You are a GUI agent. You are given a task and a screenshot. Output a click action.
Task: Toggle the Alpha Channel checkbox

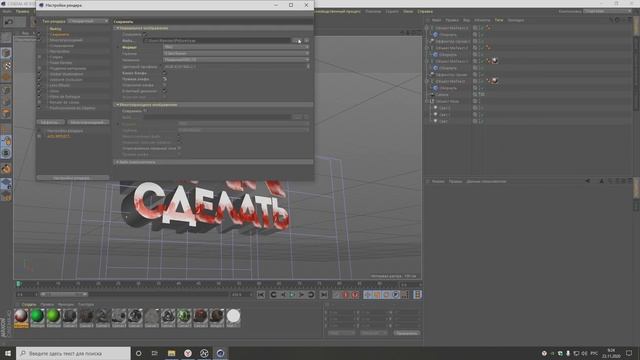coord(164,73)
